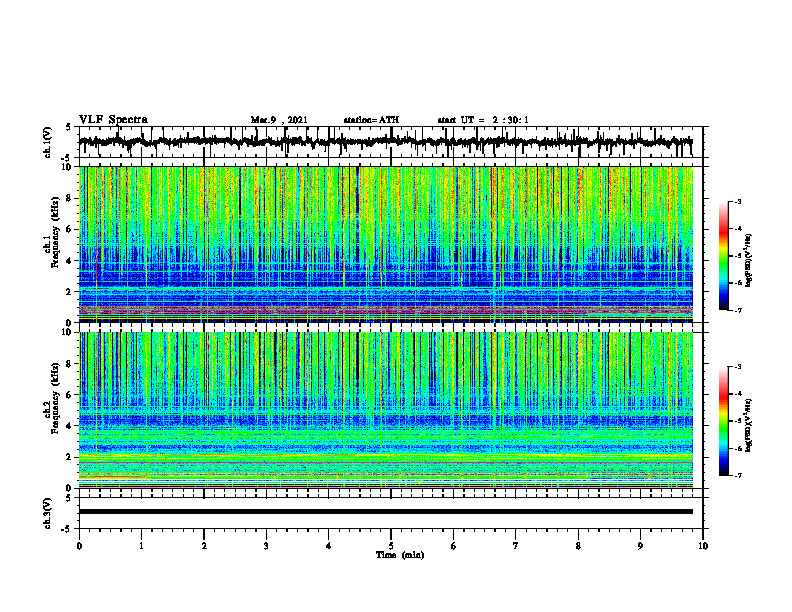
Task: Click the "ch.3(V)" axis label
Action: [x=48, y=513]
